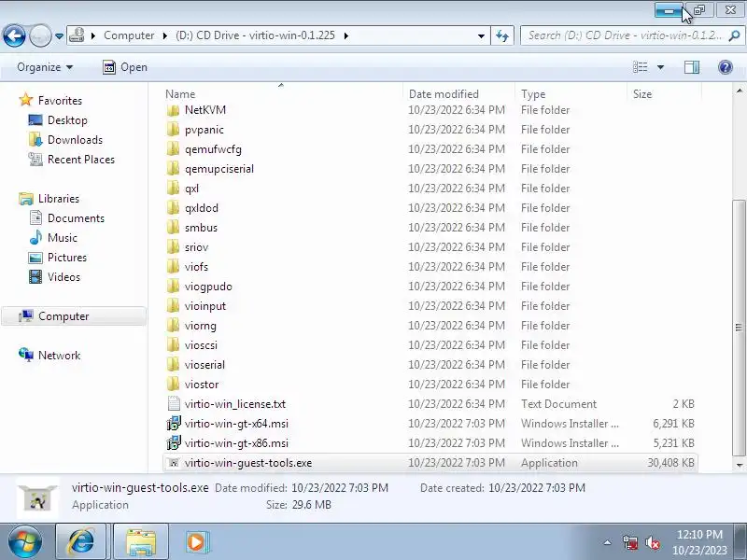Select the vioinput folder icon
747x560 pixels.
(174, 306)
